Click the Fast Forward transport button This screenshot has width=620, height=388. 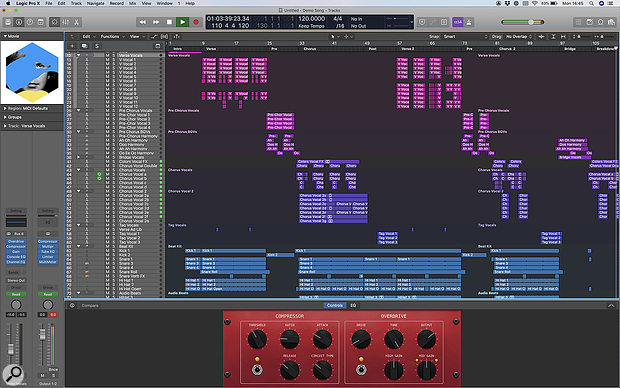(x=156, y=22)
